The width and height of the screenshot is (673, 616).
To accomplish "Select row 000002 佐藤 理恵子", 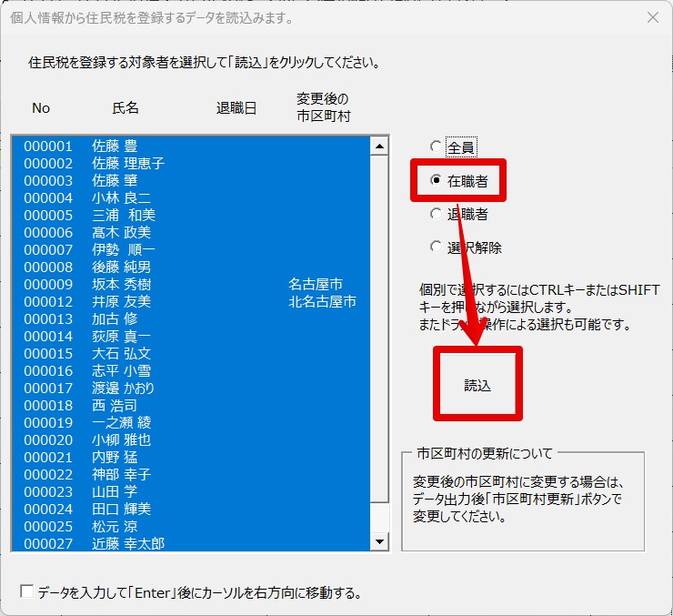I will (x=191, y=163).
